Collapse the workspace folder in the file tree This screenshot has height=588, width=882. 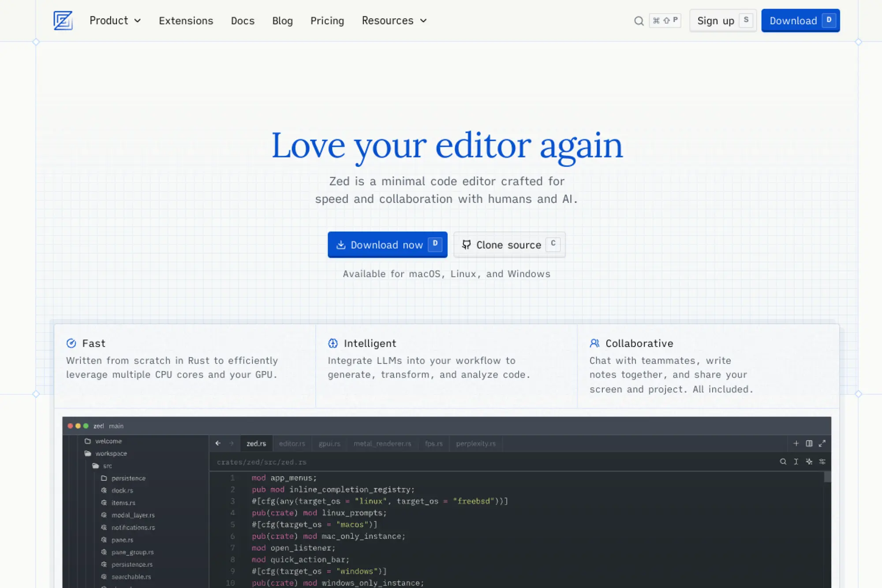click(111, 453)
